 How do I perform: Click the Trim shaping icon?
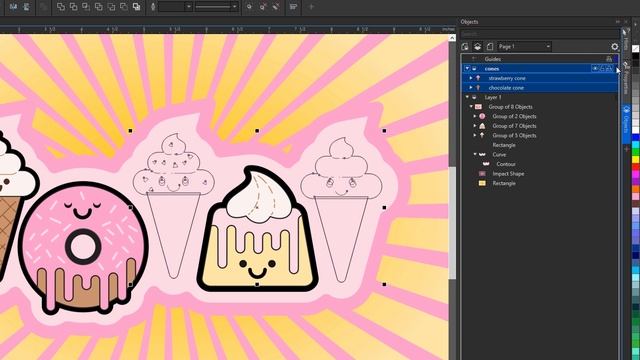coord(73,7)
